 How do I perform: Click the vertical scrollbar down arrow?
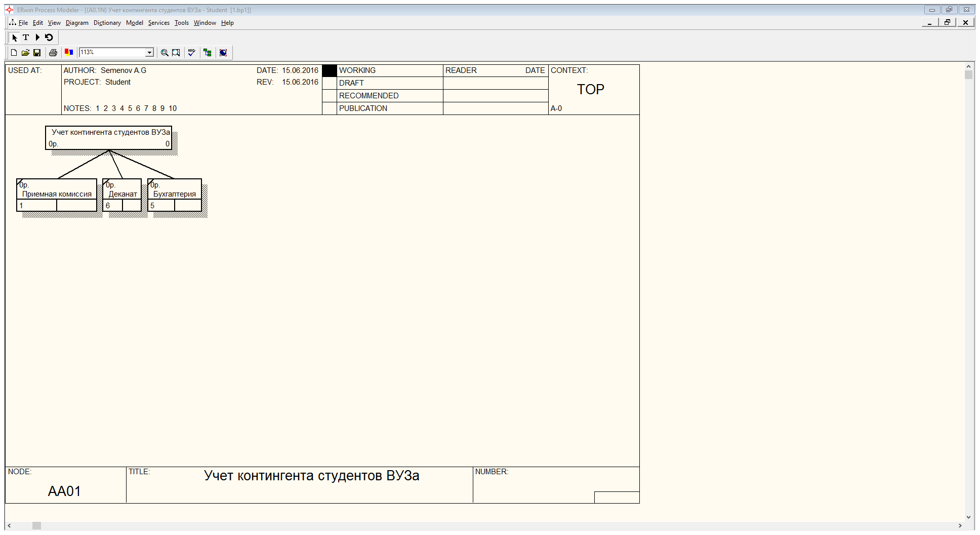[x=968, y=517]
